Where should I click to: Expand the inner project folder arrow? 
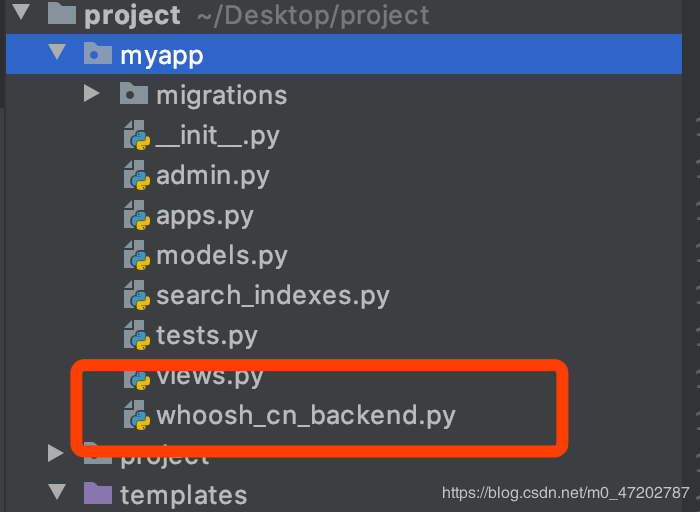pos(56,455)
